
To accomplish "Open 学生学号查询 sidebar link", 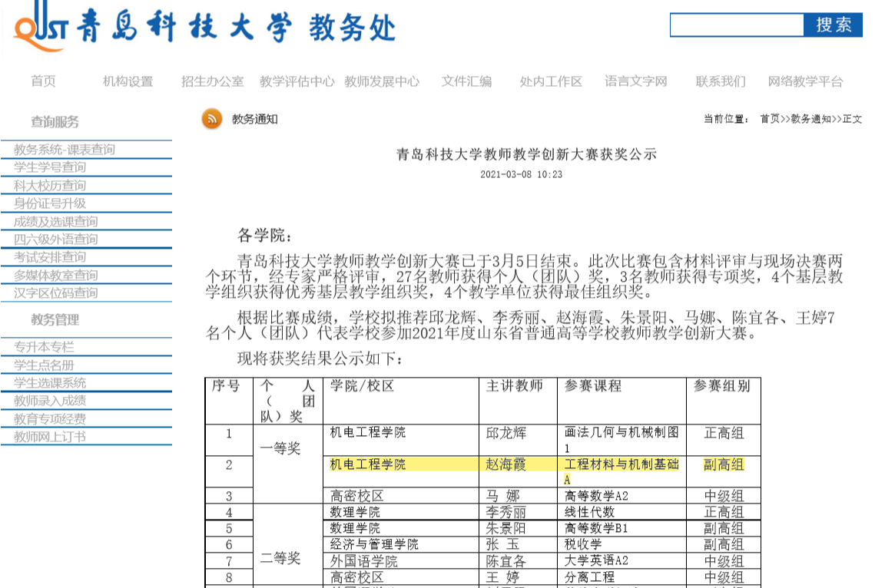I will (50, 167).
